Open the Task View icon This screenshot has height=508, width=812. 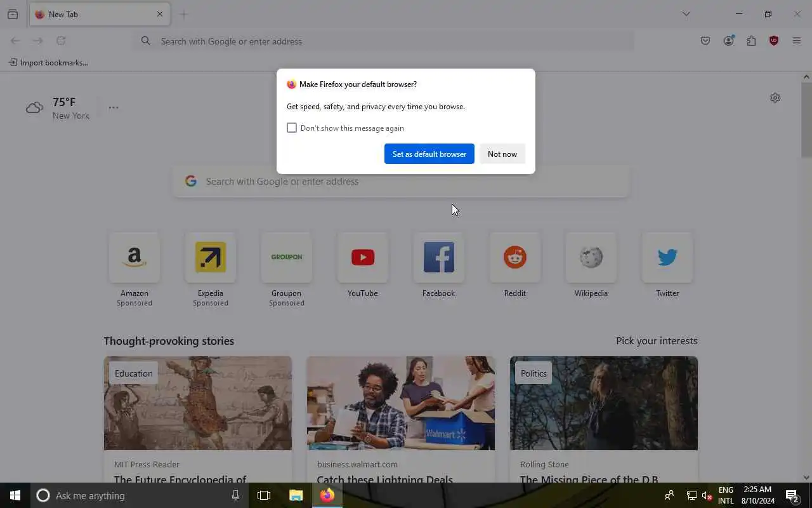(x=264, y=495)
